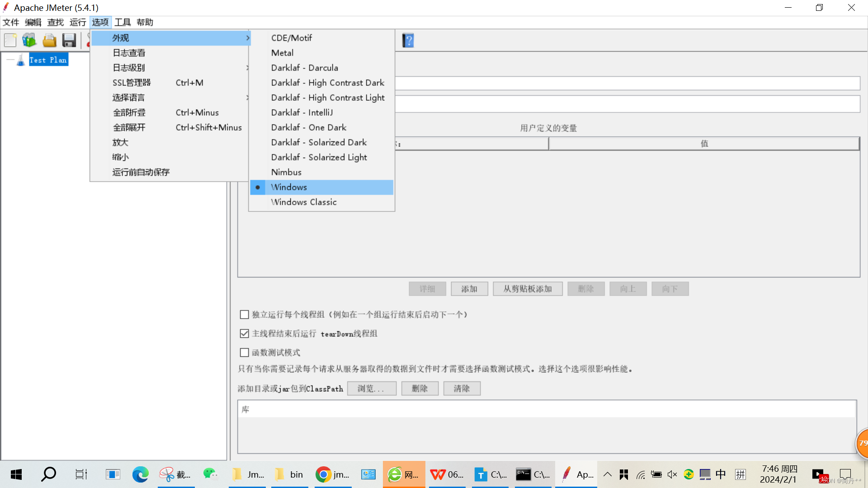868x488 pixels.
Task: Click the Open file folder toolbar icon
Action: coord(49,40)
